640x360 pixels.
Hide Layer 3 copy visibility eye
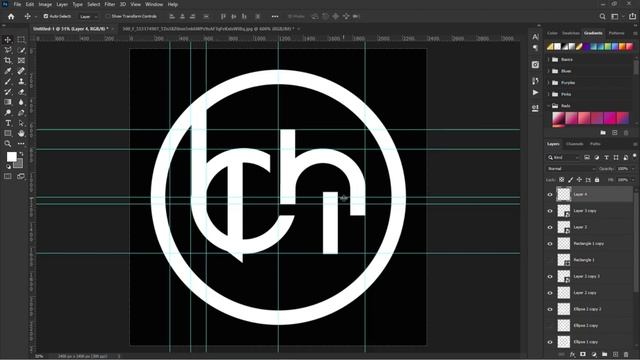point(550,211)
